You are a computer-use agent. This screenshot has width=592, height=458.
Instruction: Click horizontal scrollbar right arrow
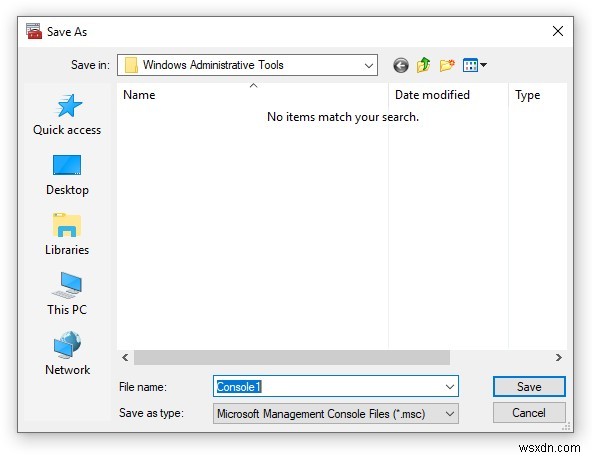[x=559, y=357]
